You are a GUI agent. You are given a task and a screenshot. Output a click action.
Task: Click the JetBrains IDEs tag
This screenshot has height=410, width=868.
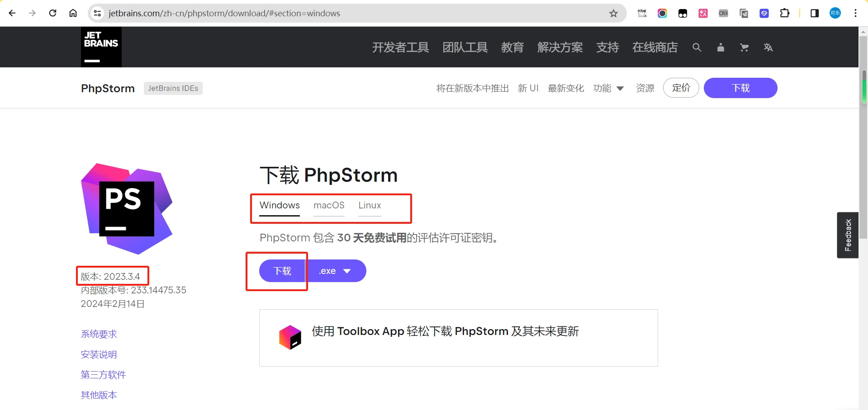pos(173,88)
